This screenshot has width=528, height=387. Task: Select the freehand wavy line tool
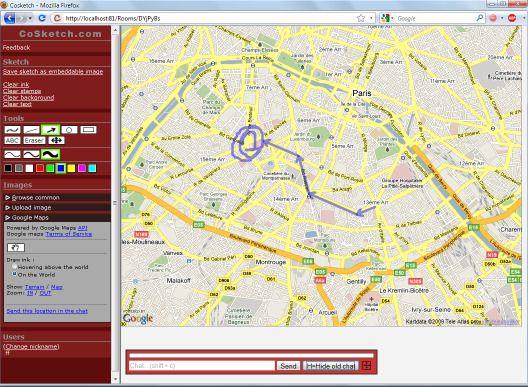click(x=12, y=130)
